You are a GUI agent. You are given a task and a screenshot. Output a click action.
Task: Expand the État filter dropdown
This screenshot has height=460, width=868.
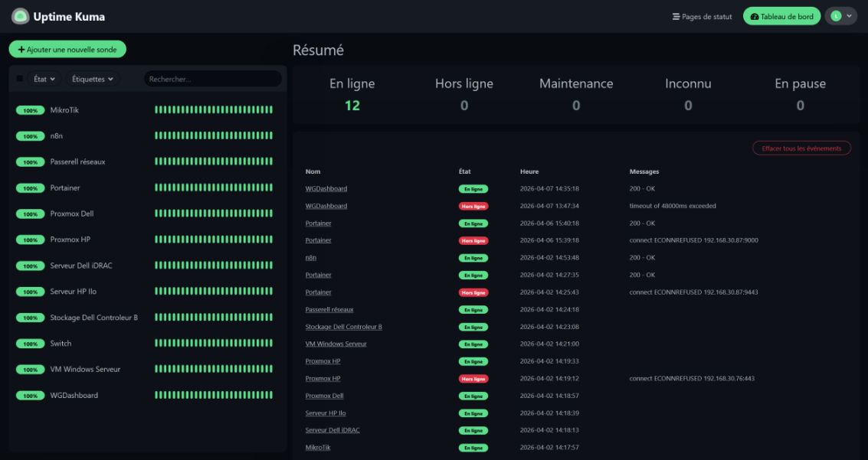(44, 79)
